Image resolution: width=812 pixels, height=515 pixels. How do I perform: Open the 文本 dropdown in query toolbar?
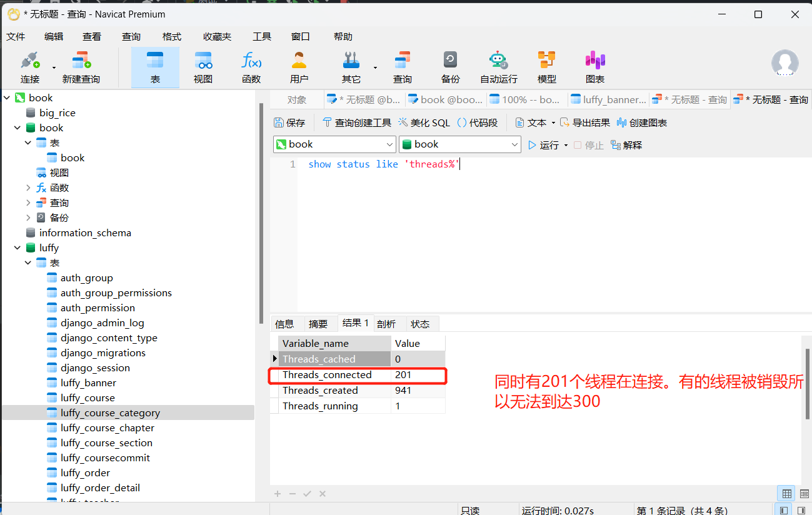click(534, 122)
